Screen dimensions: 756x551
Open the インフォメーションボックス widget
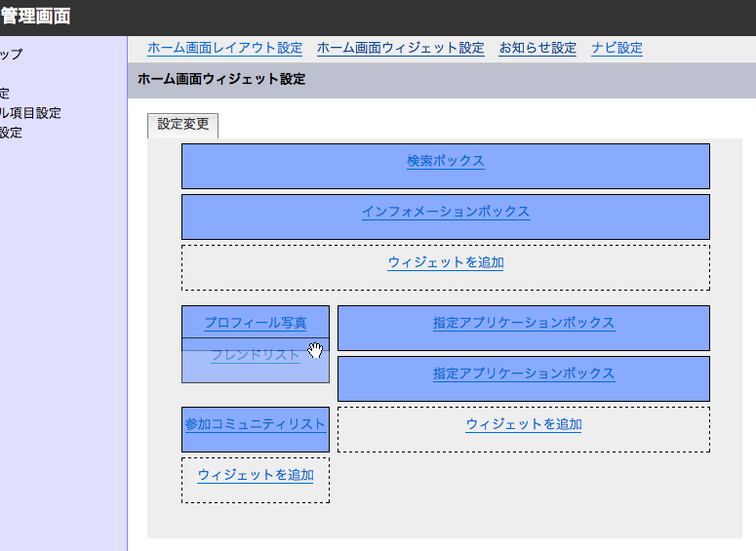(446, 212)
